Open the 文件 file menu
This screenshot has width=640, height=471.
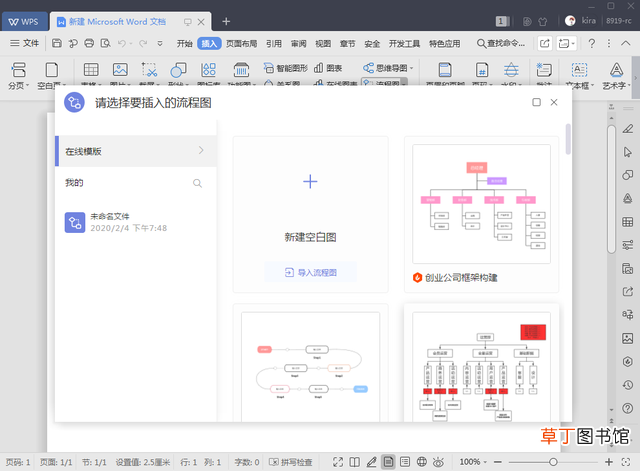click(x=24, y=43)
